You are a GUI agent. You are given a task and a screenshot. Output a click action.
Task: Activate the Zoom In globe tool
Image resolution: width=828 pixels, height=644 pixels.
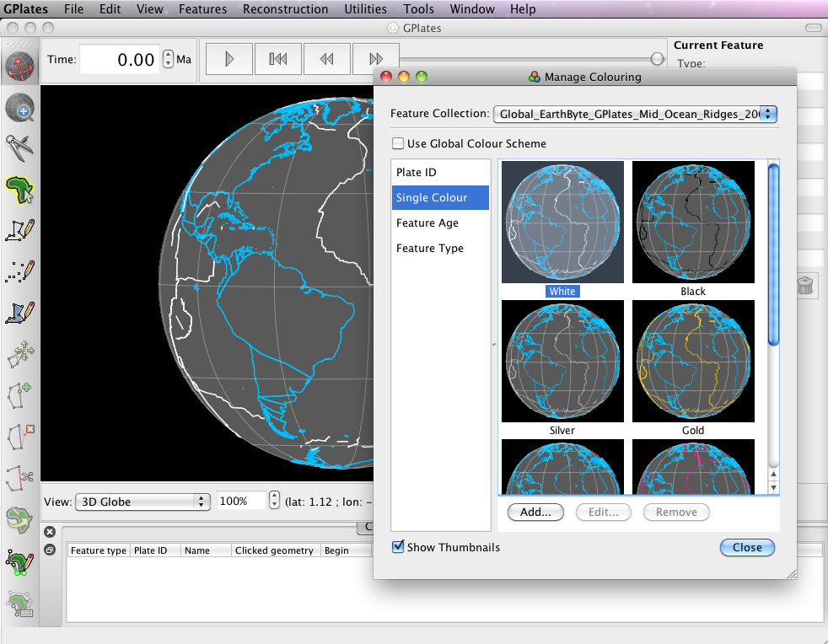[x=20, y=108]
